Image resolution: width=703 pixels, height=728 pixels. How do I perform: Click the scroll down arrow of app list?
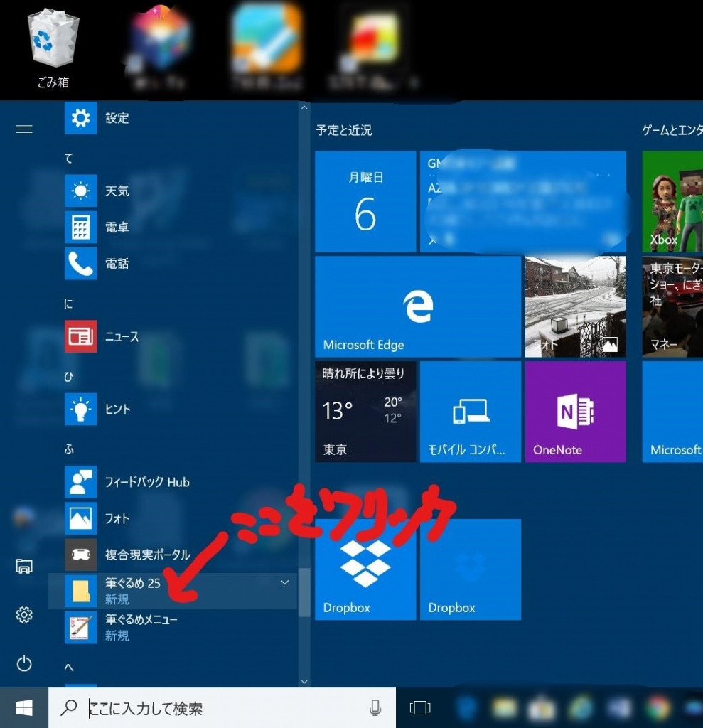pyautogui.click(x=304, y=682)
